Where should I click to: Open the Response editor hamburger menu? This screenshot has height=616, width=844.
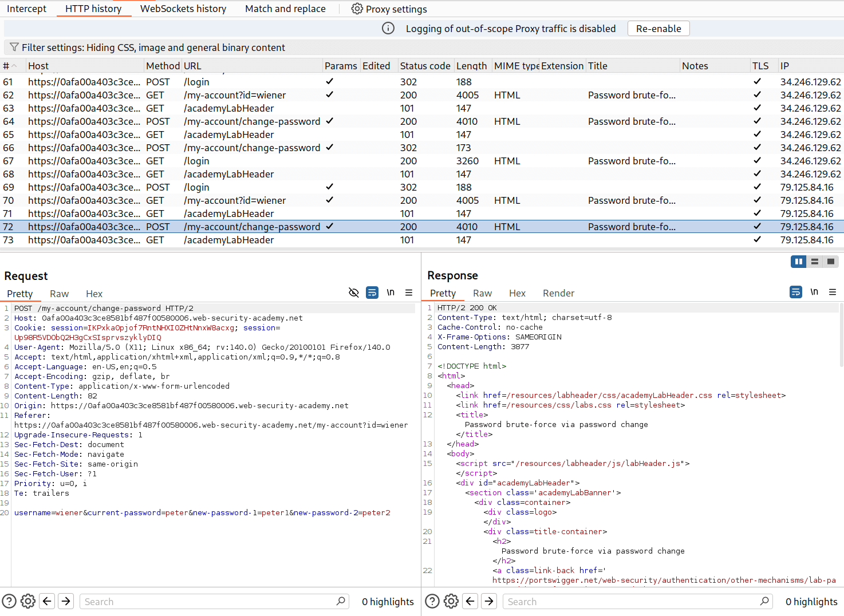(x=833, y=292)
